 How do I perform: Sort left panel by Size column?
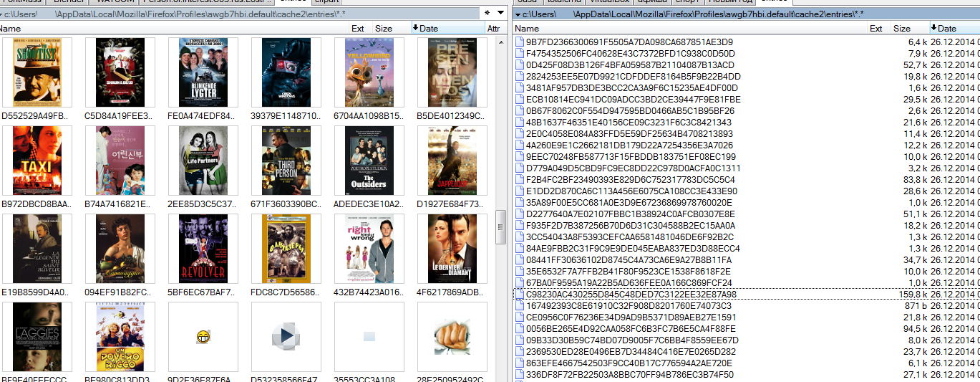[392, 28]
